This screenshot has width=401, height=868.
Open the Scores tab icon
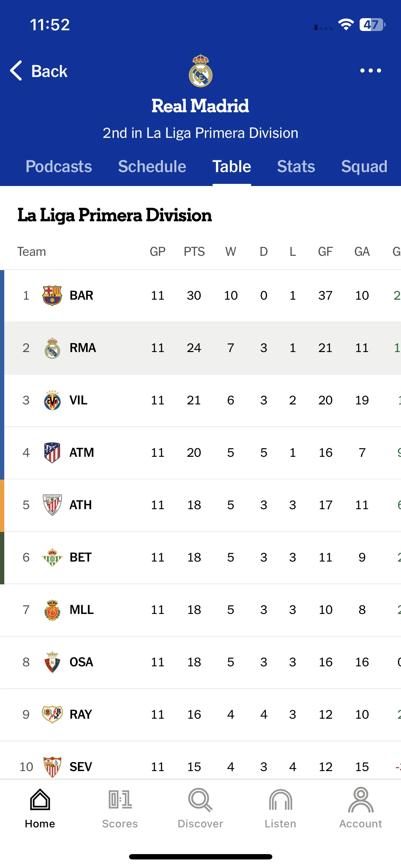pos(120,800)
